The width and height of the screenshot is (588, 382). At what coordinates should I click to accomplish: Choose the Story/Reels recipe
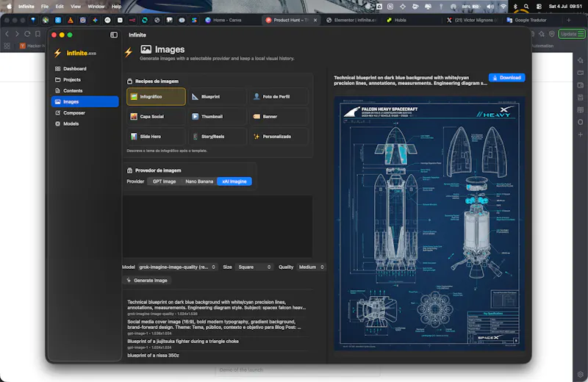[x=218, y=137]
